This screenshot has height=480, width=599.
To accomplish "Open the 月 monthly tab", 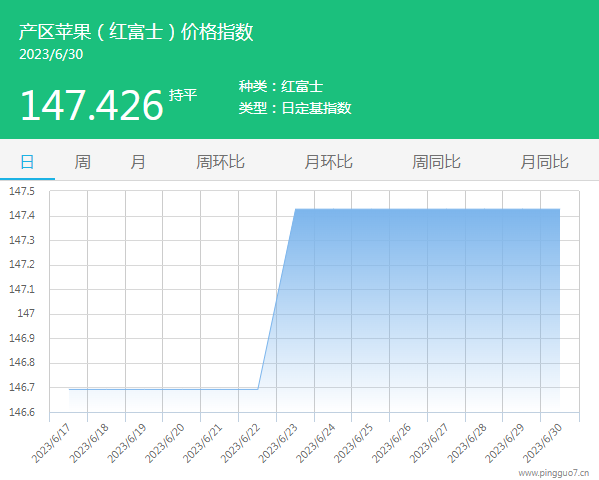I will tap(138, 162).
